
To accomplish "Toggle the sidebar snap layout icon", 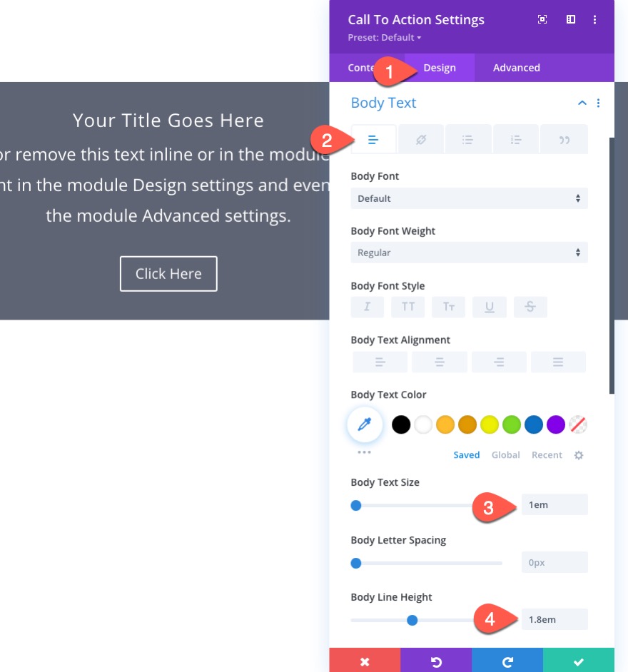I will (571, 20).
